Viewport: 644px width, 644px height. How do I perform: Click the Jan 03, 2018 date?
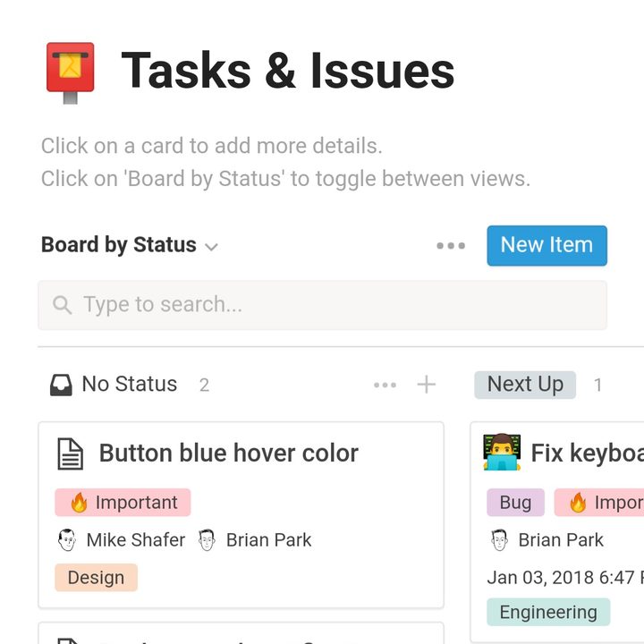tap(565, 578)
